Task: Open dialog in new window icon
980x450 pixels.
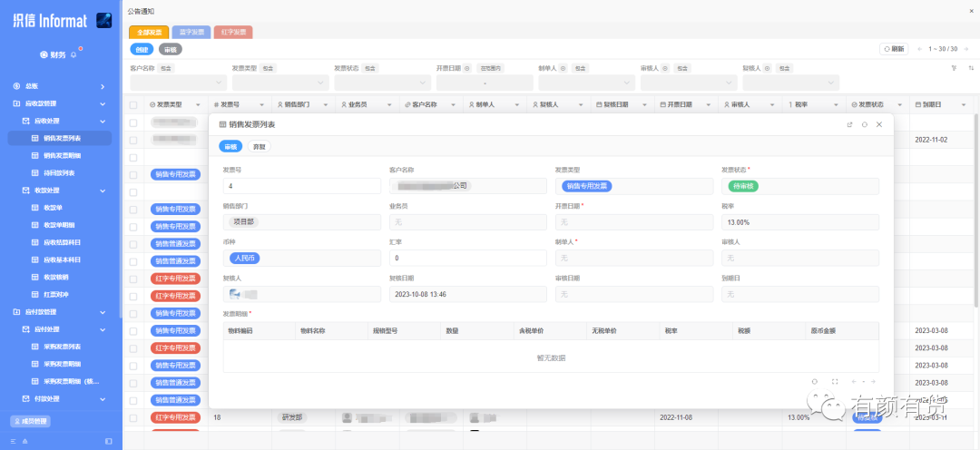Action: (x=849, y=124)
